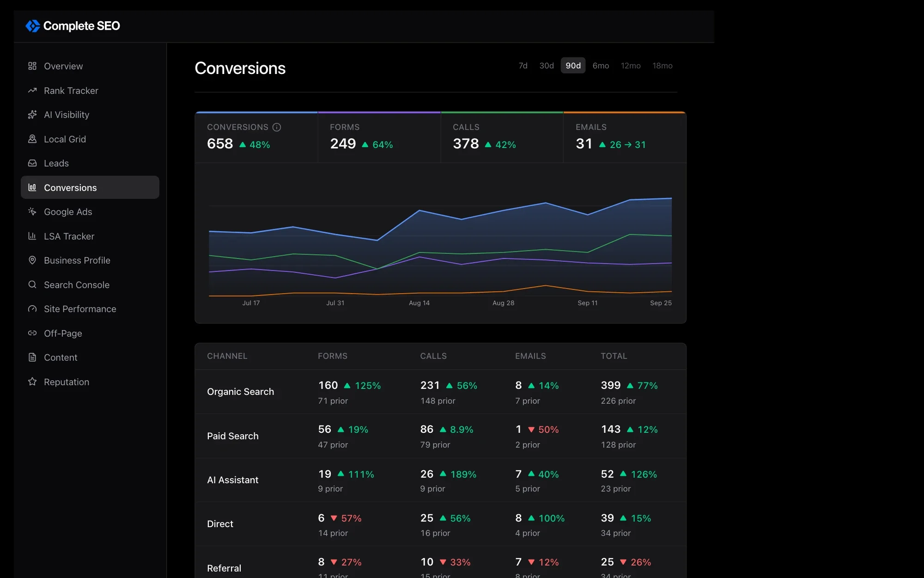Click the Google Ads cursor icon

pyautogui.click(x=32, y=212)
